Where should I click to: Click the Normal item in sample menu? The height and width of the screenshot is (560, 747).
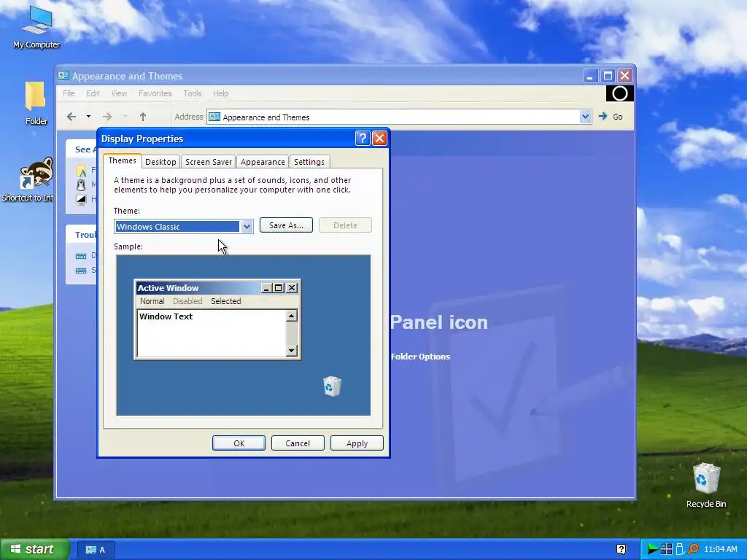(x=152, y=301)
